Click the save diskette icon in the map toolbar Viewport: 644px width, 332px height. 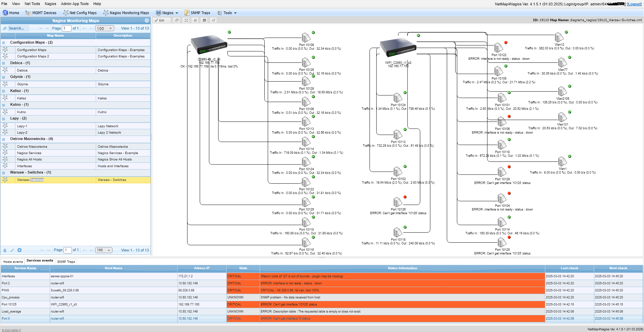tap(204, 20)
